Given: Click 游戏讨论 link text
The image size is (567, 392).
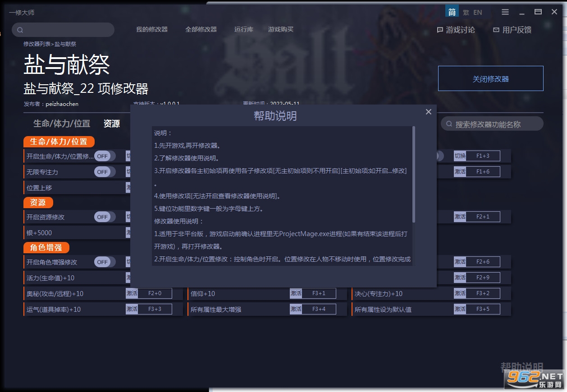Looking at the screenshot, I should click(x=461, y=30).
